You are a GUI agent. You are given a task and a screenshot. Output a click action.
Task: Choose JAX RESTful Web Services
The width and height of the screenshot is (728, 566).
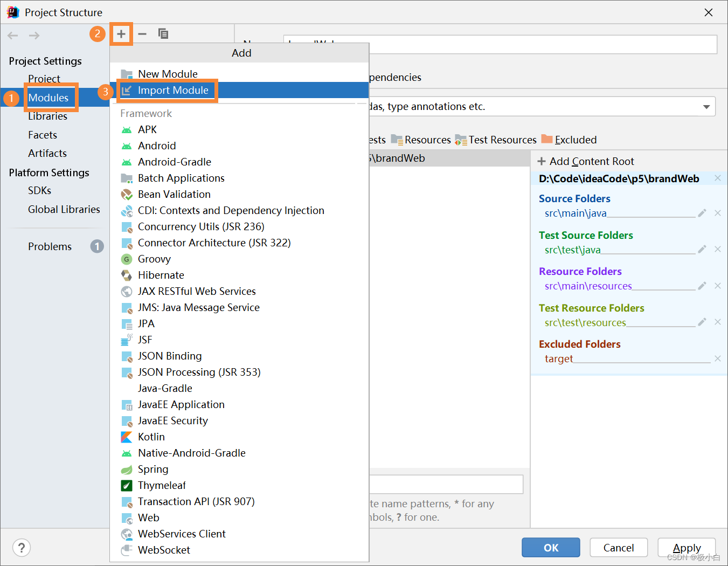click(239, 291)
